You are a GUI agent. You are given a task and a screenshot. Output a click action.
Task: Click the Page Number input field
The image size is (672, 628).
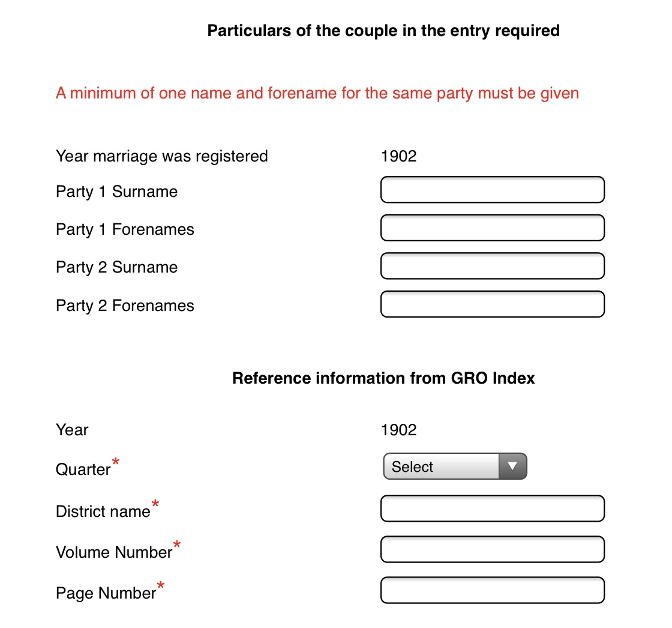[492, 590]
